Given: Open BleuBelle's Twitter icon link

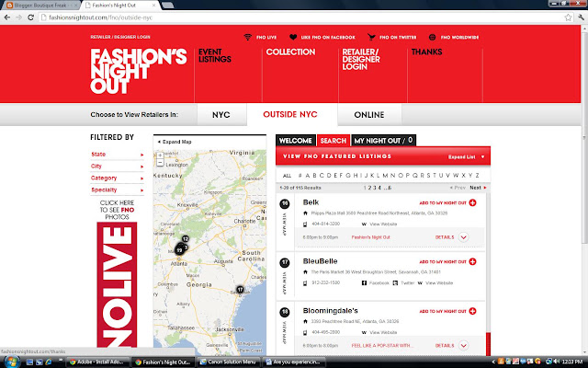Looking at the screenshot, I should click(x=395, y=282).
